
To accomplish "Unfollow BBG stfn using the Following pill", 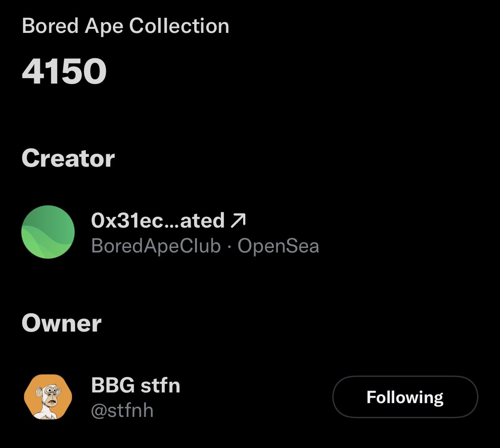I will [x=405, y=397].
